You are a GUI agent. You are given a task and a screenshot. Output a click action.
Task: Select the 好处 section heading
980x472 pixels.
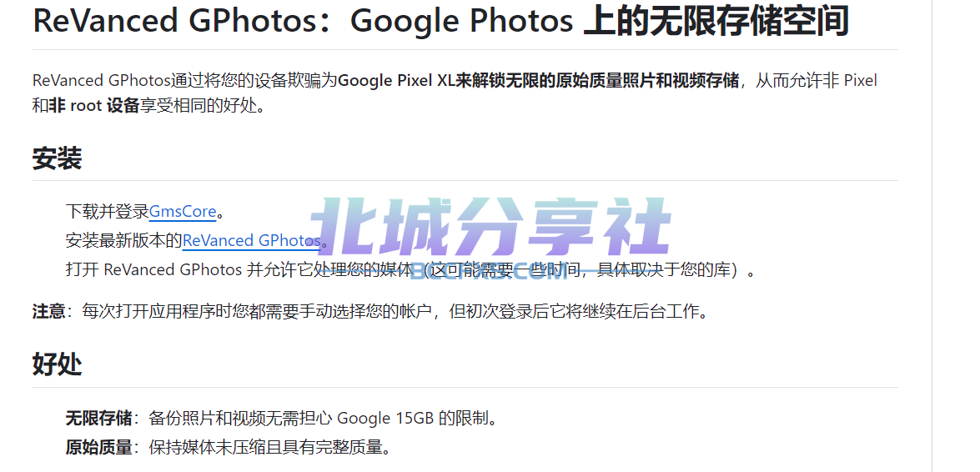tap(57, 364)
